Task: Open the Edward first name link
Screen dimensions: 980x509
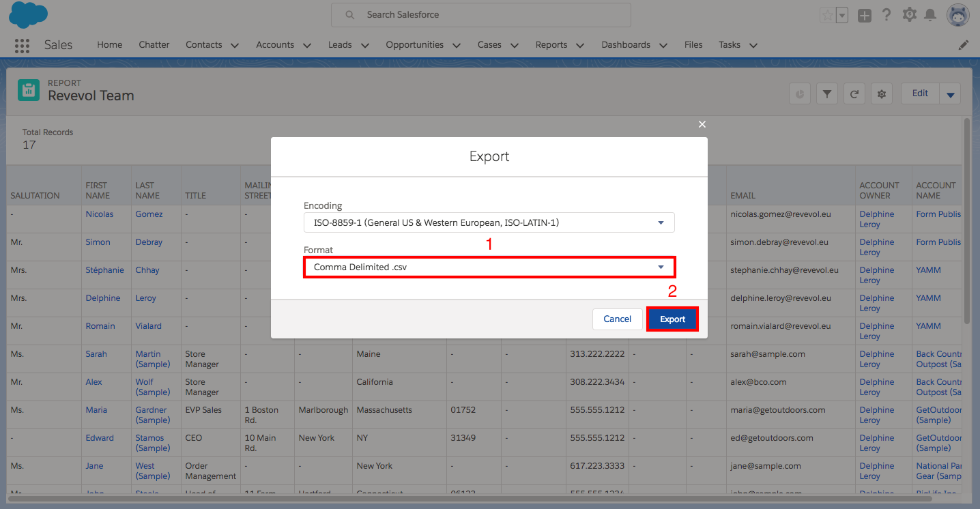Action: (x=100, y=438)
